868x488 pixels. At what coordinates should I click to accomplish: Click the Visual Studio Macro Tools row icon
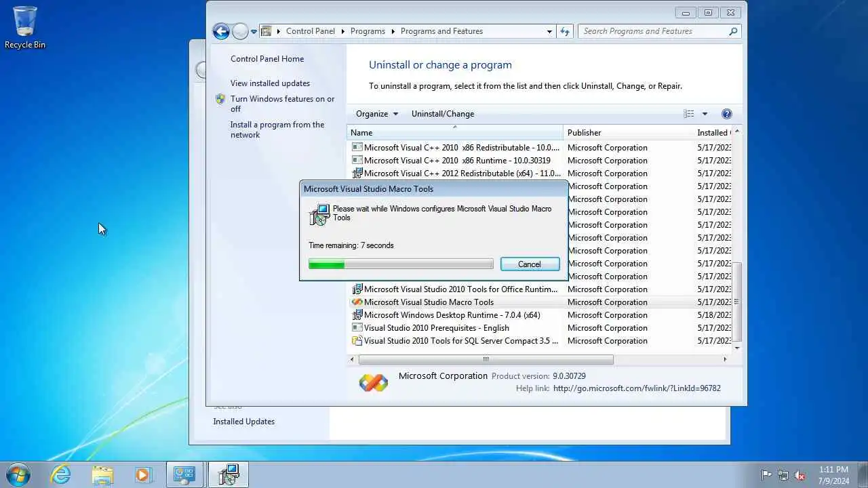[x=357, y=302]
